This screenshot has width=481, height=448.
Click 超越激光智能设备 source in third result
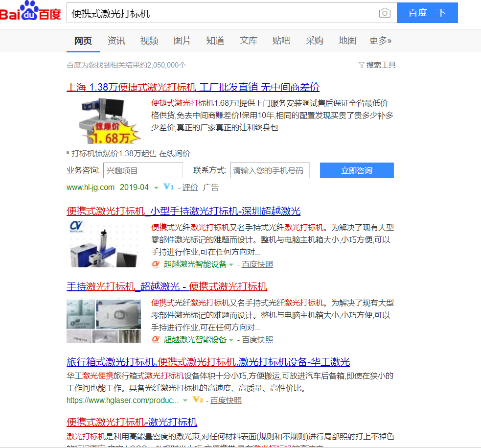pos(195,340)
